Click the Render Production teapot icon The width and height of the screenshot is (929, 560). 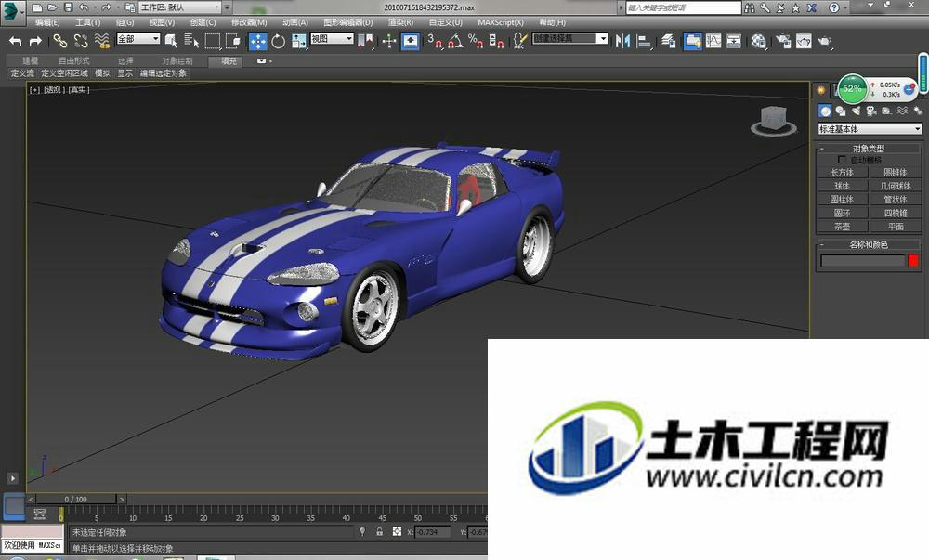coord(825,41)
